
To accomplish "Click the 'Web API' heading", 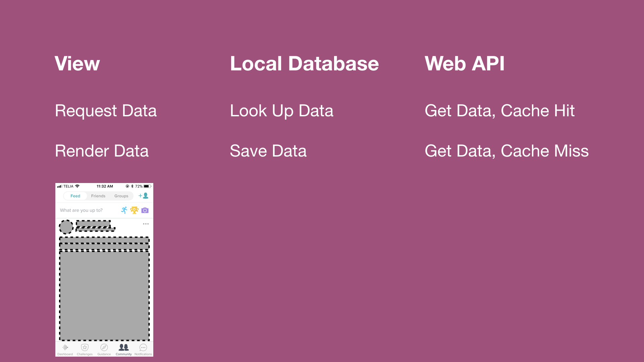I will (x=465, y=64).
